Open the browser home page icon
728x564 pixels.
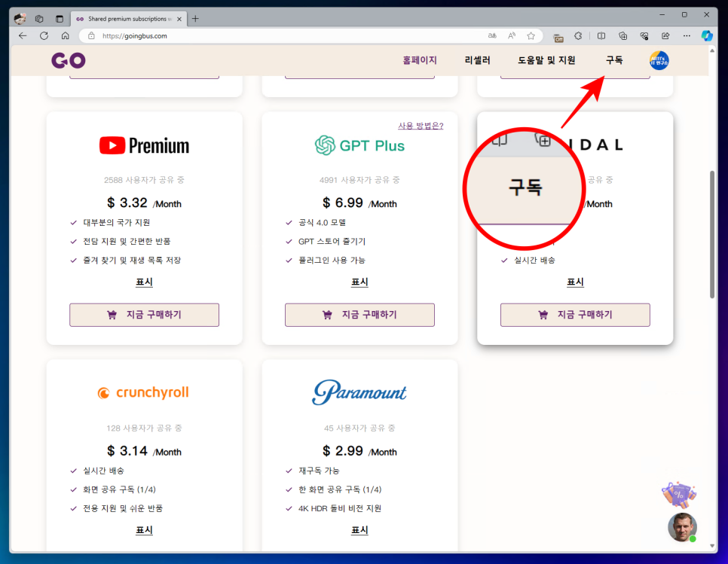66,35
